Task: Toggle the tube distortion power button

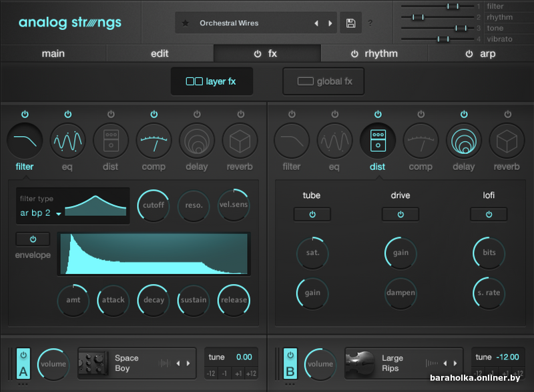Action: (312, 214)
